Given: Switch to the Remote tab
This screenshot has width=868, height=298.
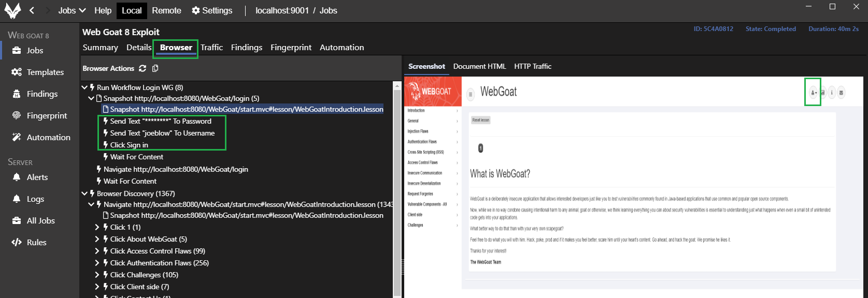Looking at the screenshot, I should [166, 10].
